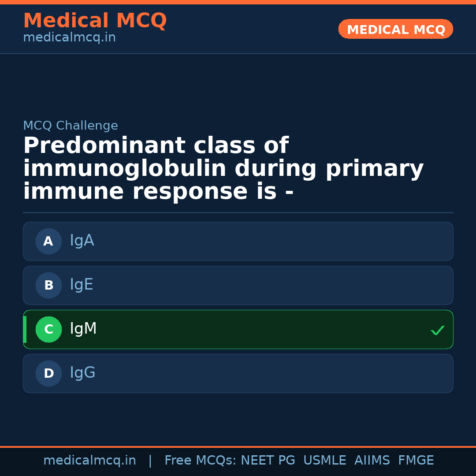The width and height of the screenshot is (476, 476).
Task: Click the USMLE text in footer
Action: (324, 461)
